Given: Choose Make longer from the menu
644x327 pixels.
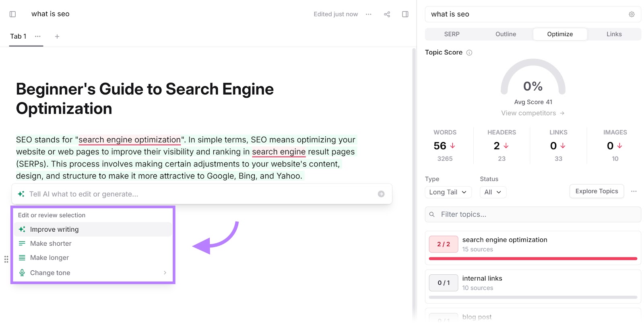Looking at the screenshot, I should [93, 257].
